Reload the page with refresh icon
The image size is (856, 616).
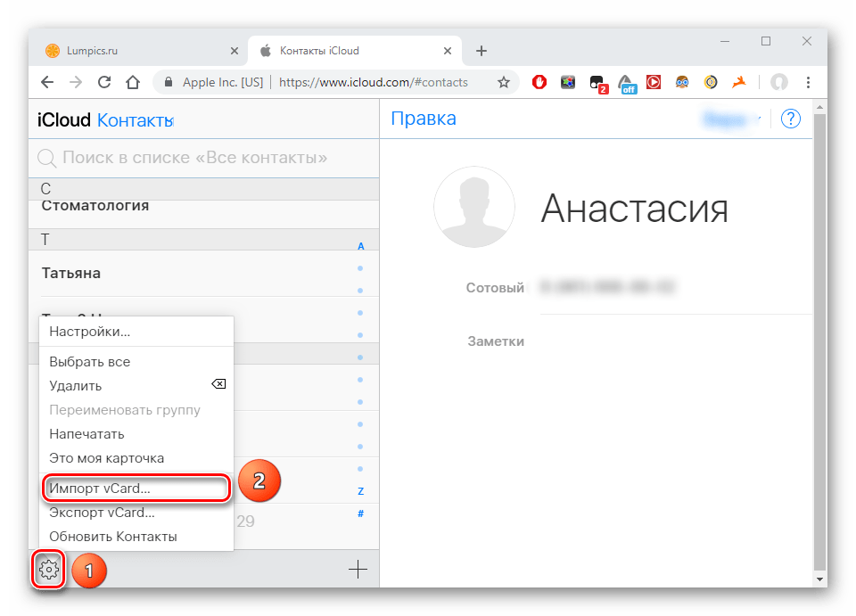pos(104,82)
